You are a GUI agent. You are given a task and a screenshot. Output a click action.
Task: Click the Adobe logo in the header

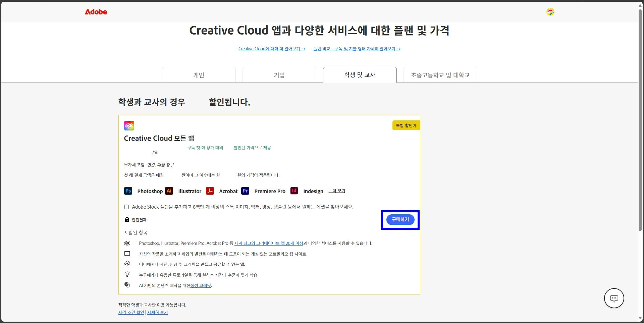pyautogui.click(x=96, y=12)
